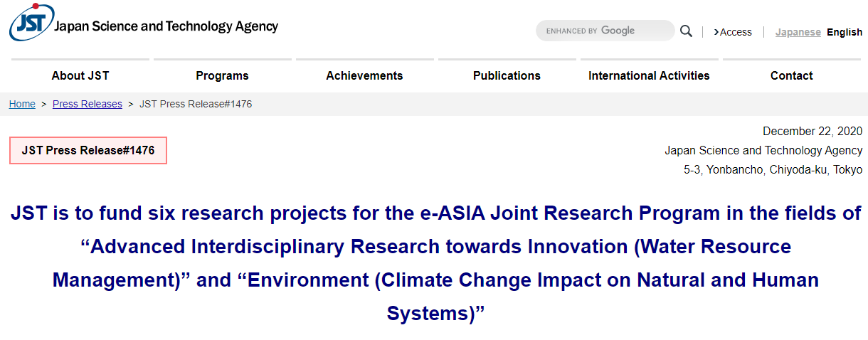Image resolution: width=868 pixels, height=340 pixels.
Task: Select English language option
Action: [845, 32]
